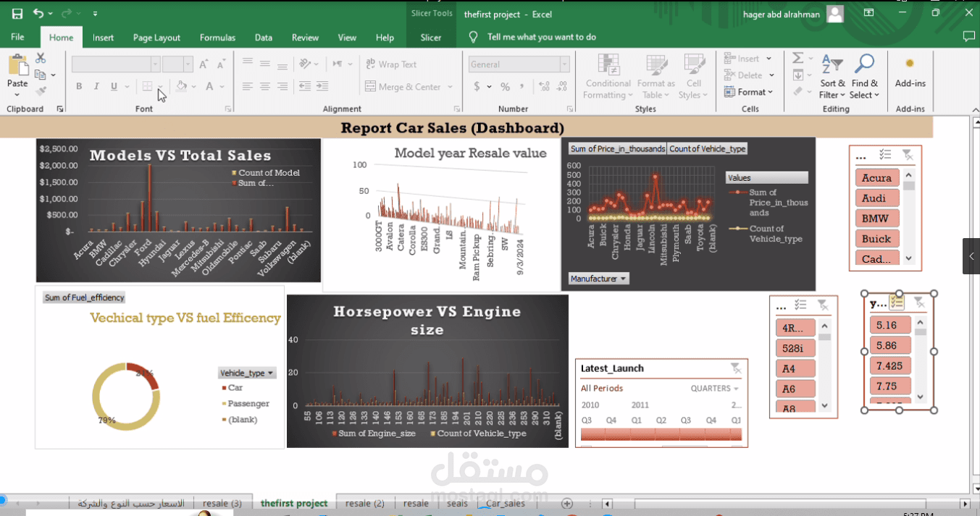Save the workbook with the floppy disk icon

click(17, 14)
